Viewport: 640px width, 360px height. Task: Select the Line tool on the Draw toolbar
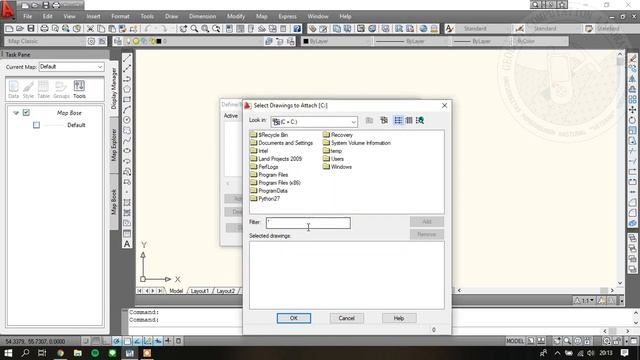pos(127,58)
